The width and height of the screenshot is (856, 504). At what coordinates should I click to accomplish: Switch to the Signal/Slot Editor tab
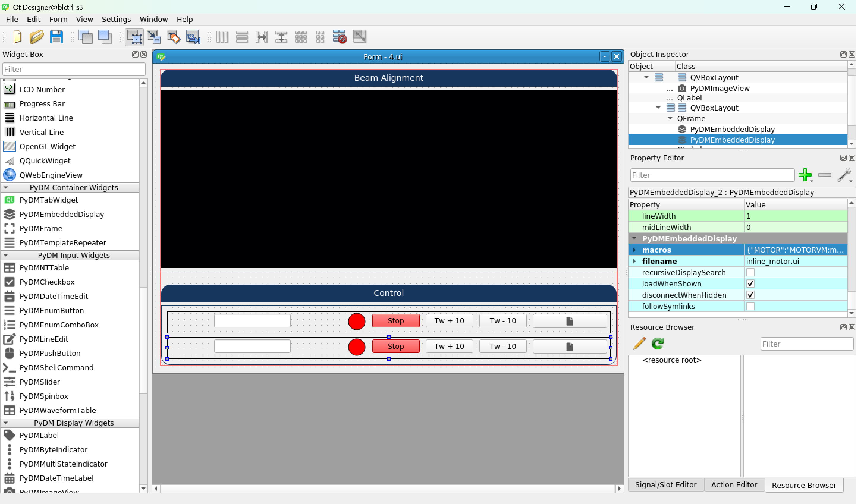pyautogui.click(x=665, y=485)
